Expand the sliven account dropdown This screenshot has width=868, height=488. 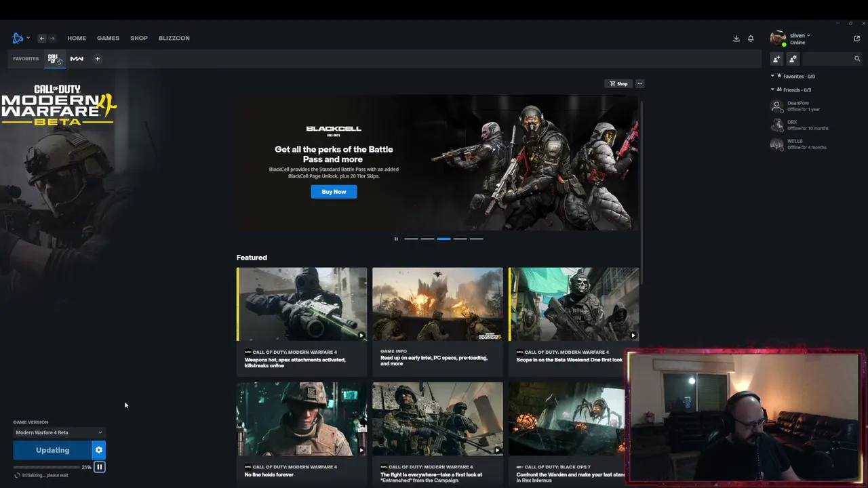(800, 35)
